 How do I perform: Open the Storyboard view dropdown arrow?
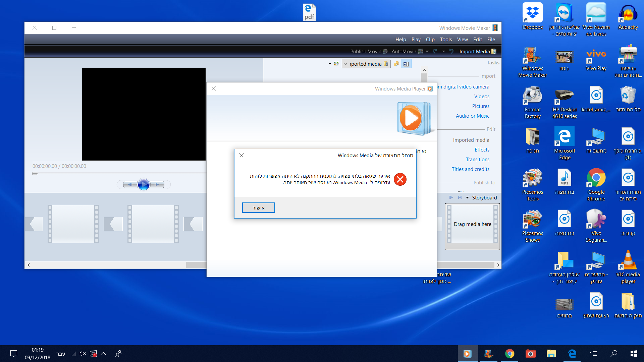(x=467, y=198)
